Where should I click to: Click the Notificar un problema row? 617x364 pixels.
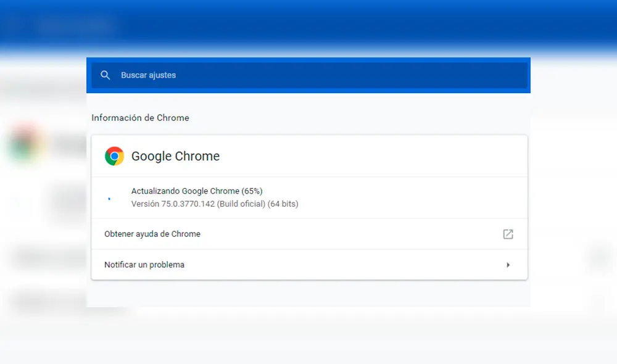[144, 264]
